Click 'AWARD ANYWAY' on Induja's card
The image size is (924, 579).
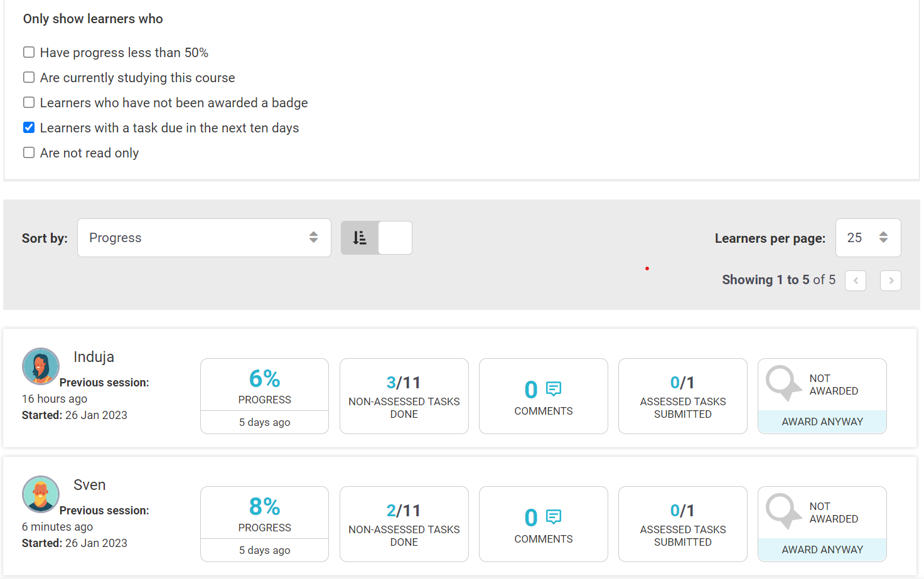822,422
